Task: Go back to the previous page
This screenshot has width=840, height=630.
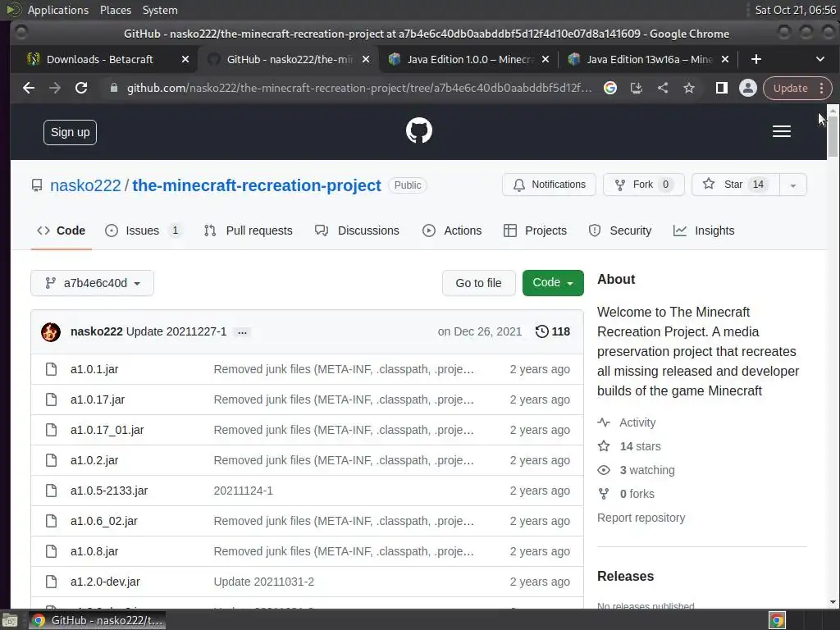Action: [x=29, y=88]
